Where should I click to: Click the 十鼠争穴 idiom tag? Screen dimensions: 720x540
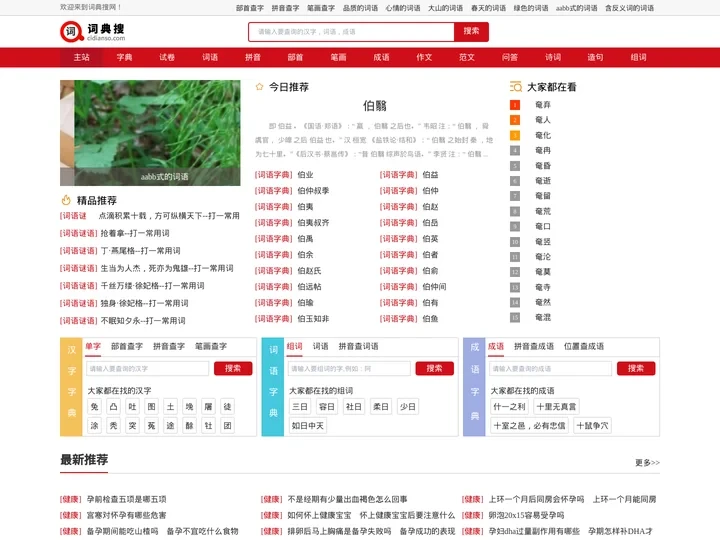click(592, 426)
